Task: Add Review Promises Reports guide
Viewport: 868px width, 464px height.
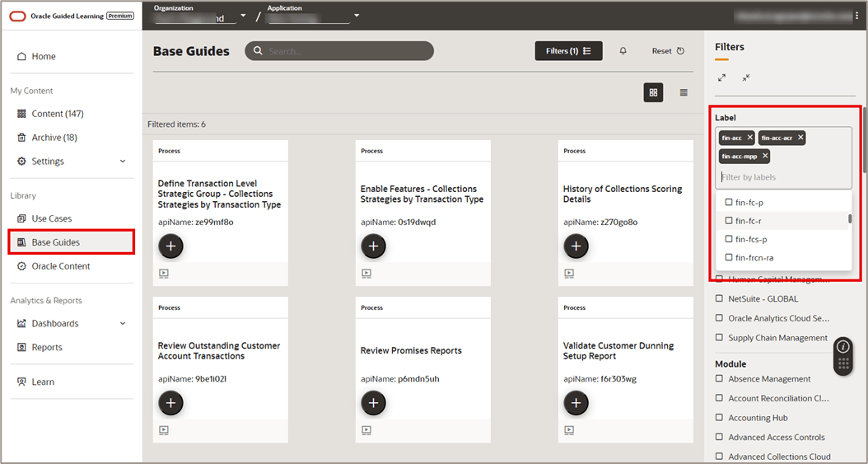Action: pos(373,403)
